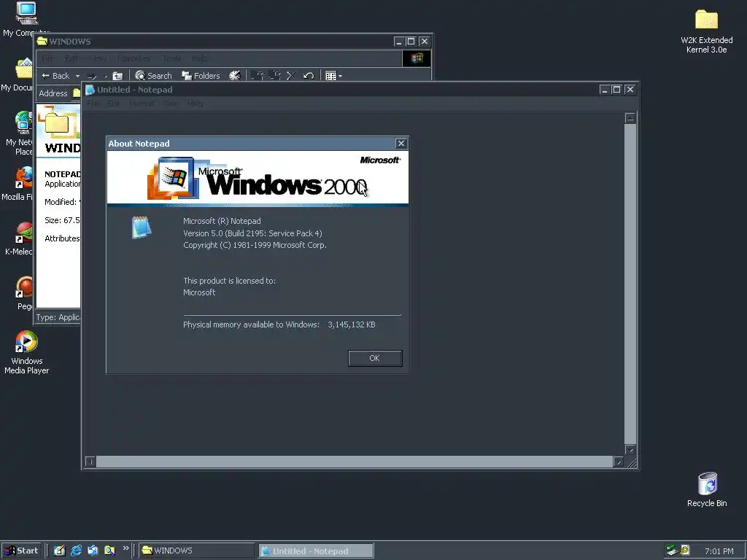
Task: Click the Undo icon in explorer toolbar
Action: click(x=309, y=76)
